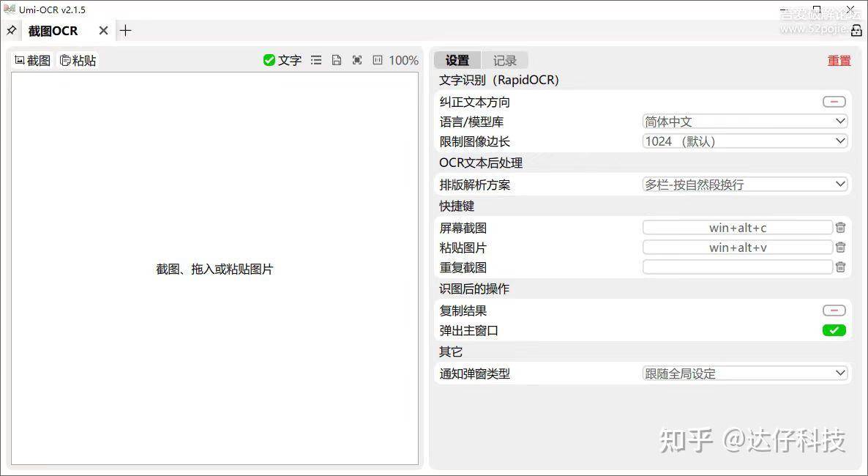Click the empty 重复截图 hotkey field
The height and width of the screenshot is (476, 868).
click(737, 267)
